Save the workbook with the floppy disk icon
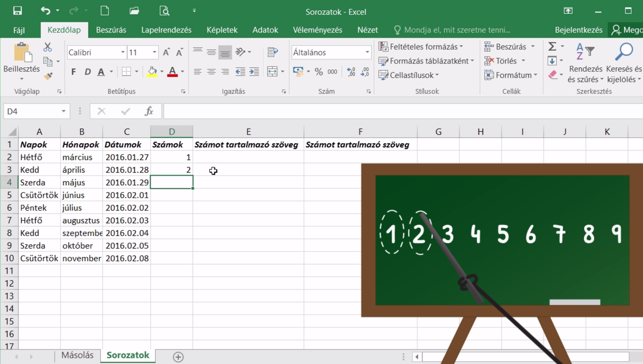 click(x=17, y=11)
